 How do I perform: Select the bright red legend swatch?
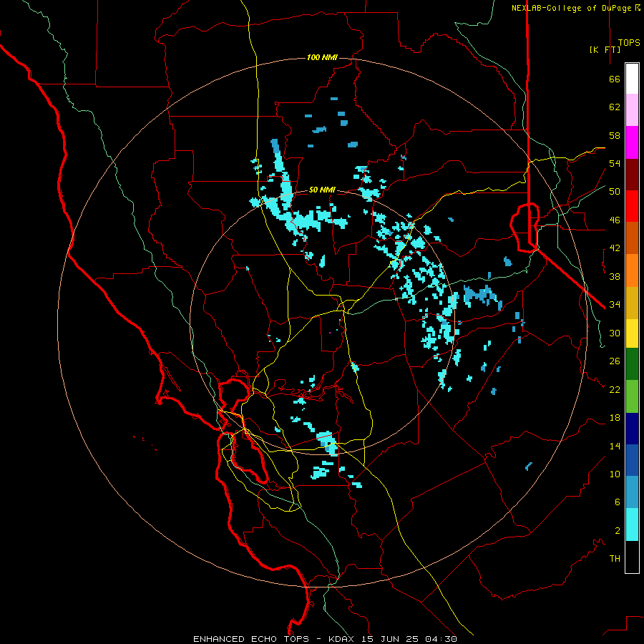click(x=632, y=206)
